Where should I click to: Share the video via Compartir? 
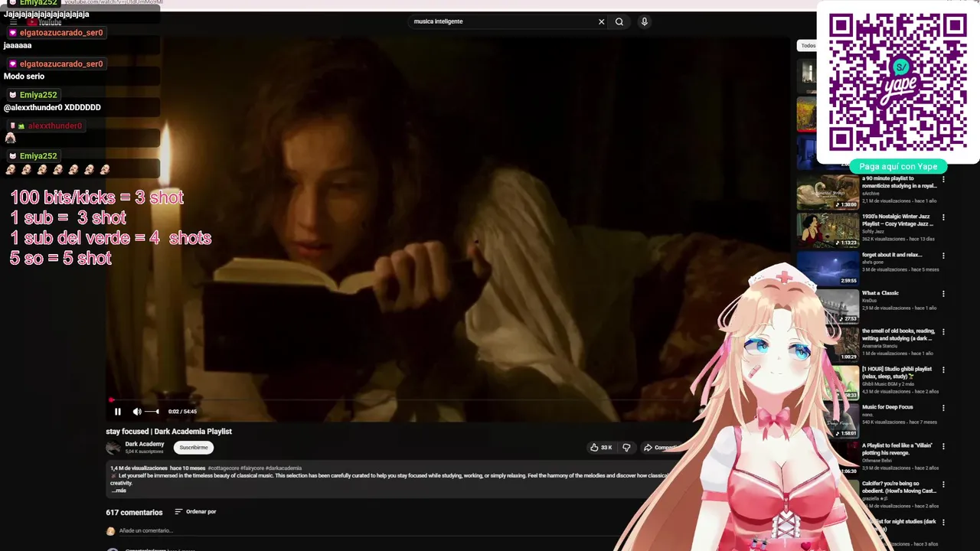click(661, 448)
